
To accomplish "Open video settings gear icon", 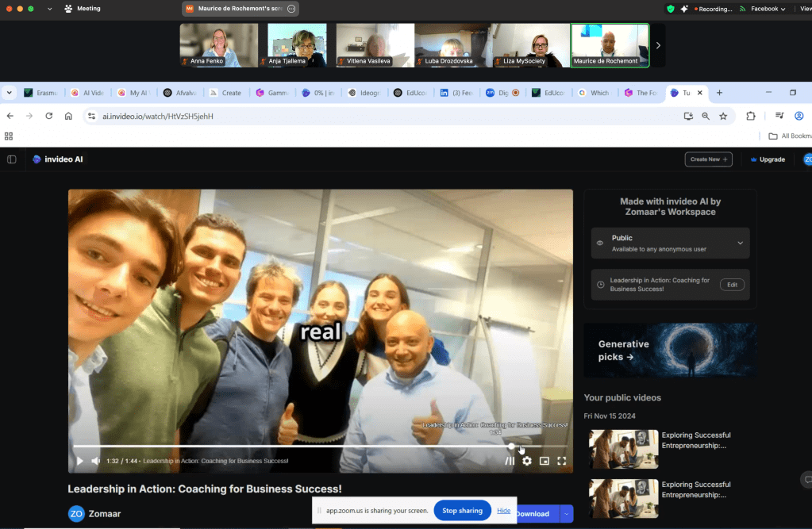I will click(526, 461).
